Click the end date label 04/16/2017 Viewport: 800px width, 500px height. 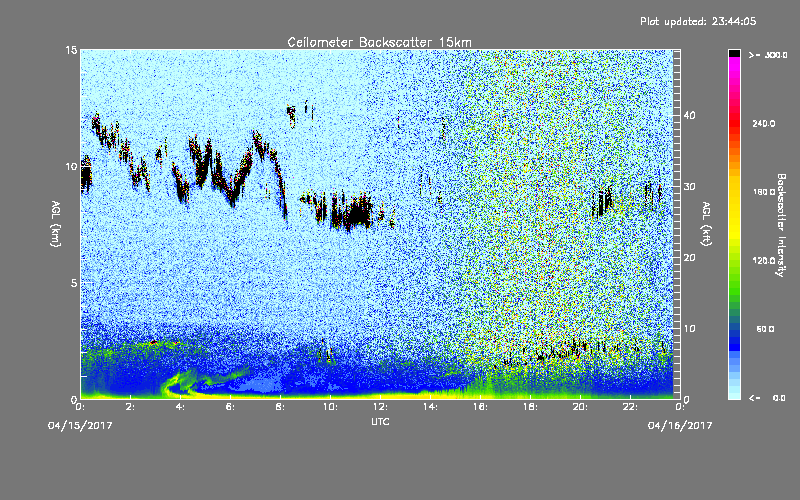(x=680, y=425)
